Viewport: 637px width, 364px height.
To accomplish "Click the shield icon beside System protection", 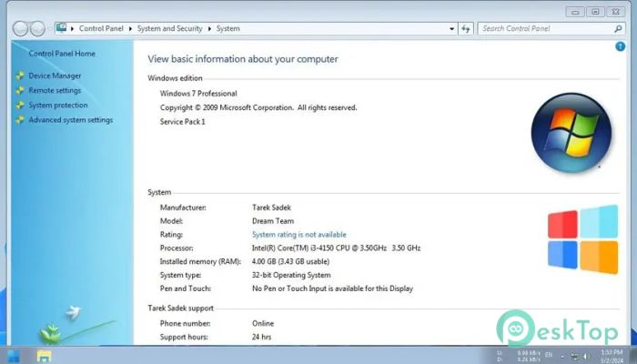I will pyautogui.click(x=20, y=106).
